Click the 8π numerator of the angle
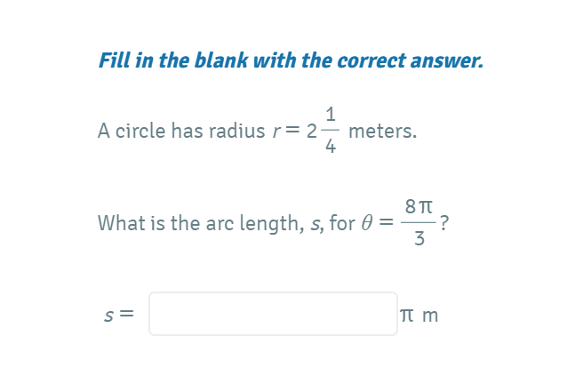Screen dimensions: 567x392 [419, 206]
